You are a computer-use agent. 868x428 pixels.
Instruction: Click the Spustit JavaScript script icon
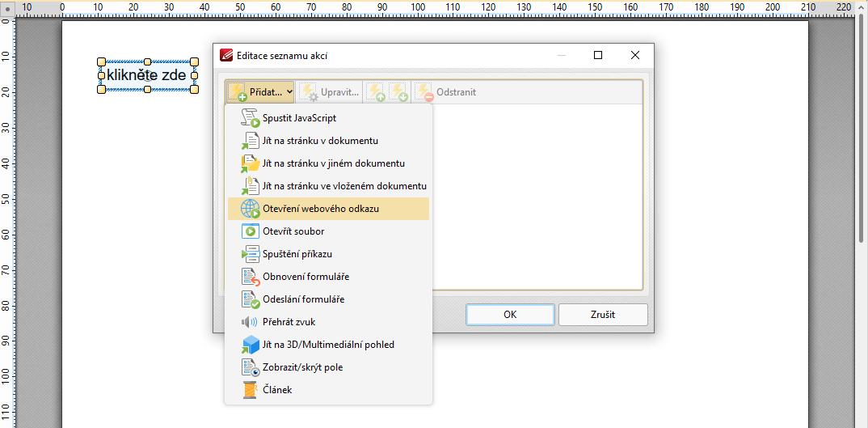tap(251, 118)
